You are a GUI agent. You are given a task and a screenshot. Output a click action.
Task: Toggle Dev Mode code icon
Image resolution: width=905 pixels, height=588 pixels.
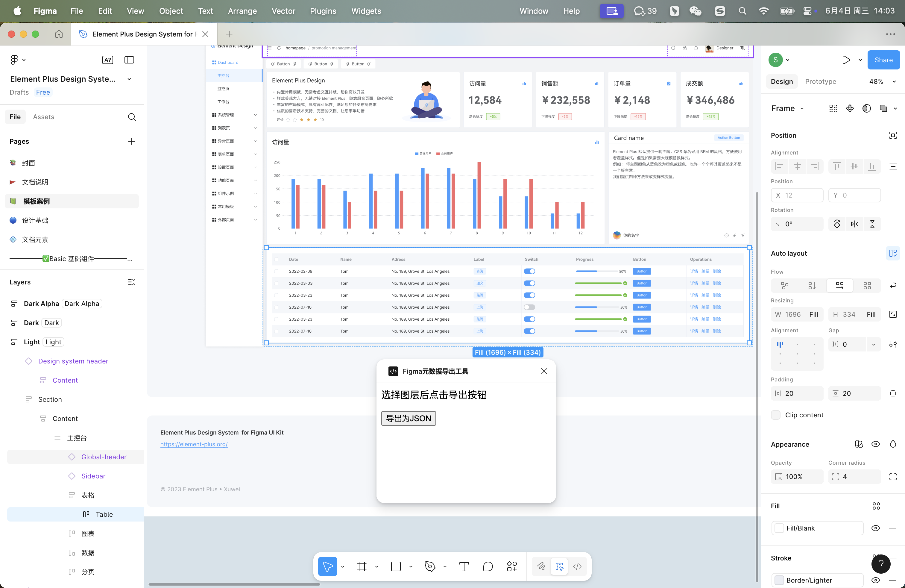click(x=577, y=566)
